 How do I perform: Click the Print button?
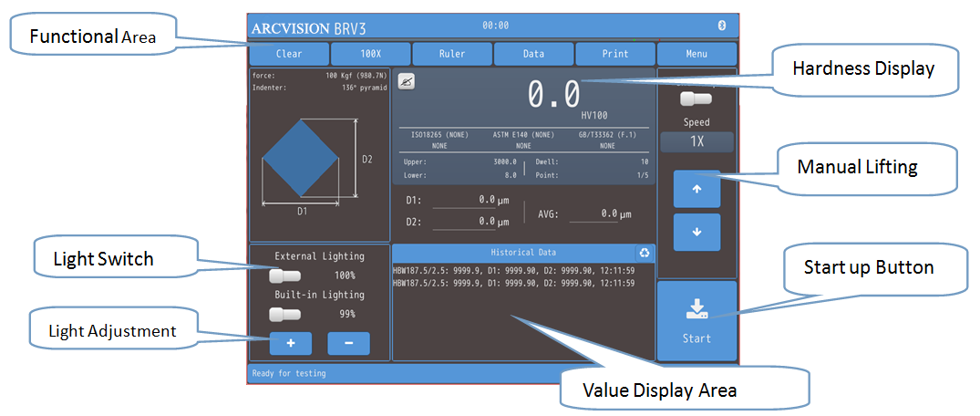coord(615,54)
